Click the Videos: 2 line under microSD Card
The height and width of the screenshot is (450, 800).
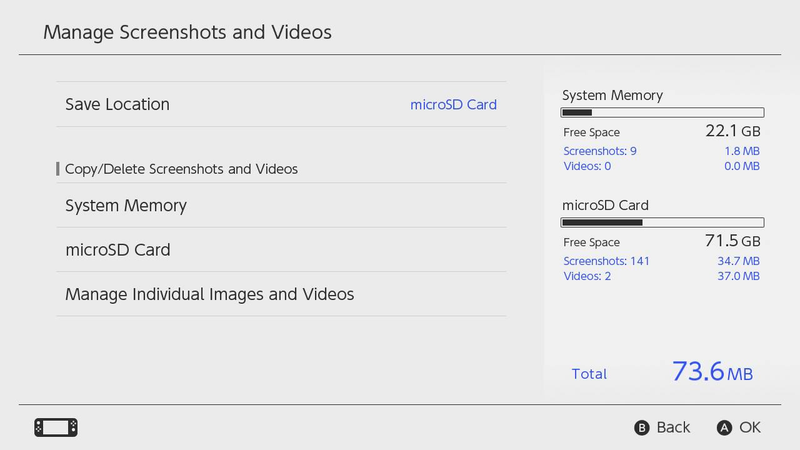coord(661,276)
